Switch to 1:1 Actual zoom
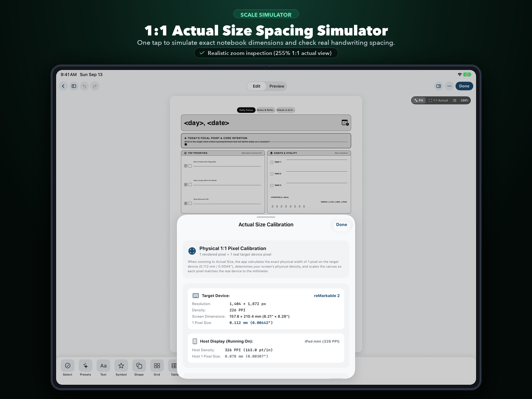532x399 pixels. point(438,100)
